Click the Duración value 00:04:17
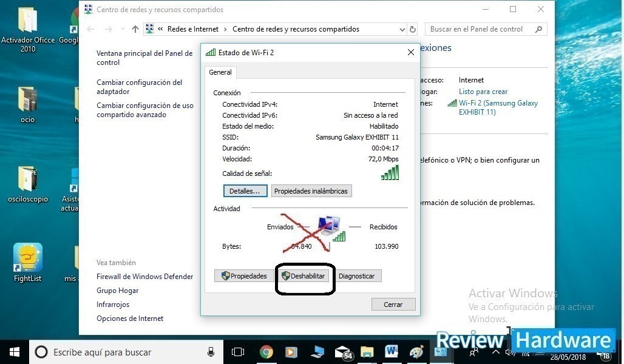 (385, 148)
